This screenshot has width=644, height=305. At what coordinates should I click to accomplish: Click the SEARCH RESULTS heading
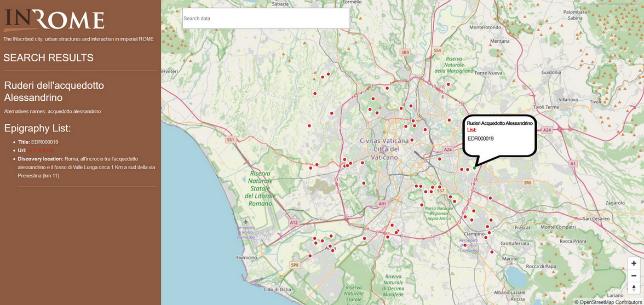pyautogui.click(x=48, y=58)
